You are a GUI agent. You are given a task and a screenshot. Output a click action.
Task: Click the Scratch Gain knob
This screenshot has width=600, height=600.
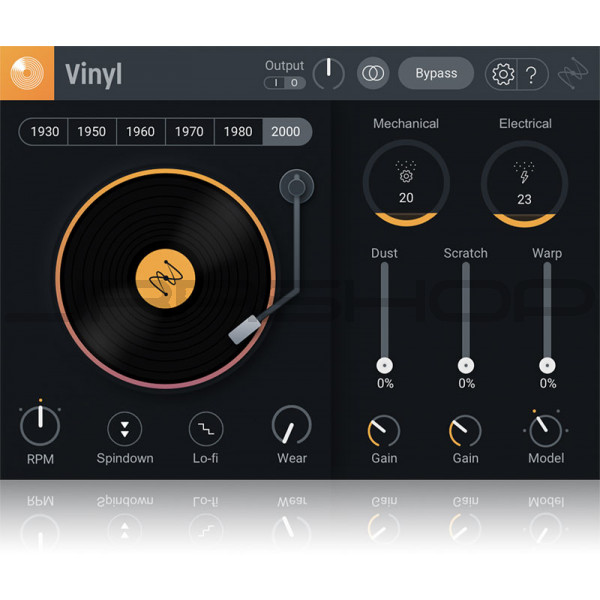tap(465, 430)
